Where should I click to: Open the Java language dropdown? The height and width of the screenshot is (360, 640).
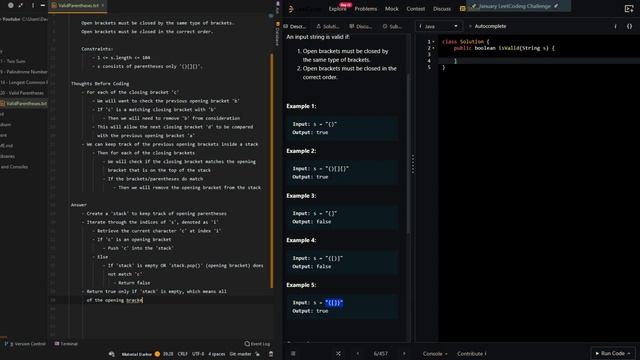[439, 27]
